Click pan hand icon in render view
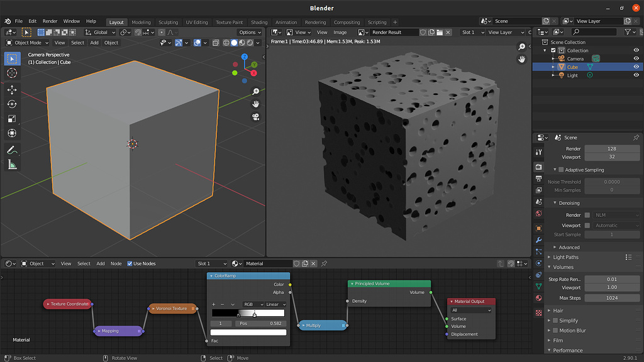This screenshot has height=362, width=644. tap(521, 60)
